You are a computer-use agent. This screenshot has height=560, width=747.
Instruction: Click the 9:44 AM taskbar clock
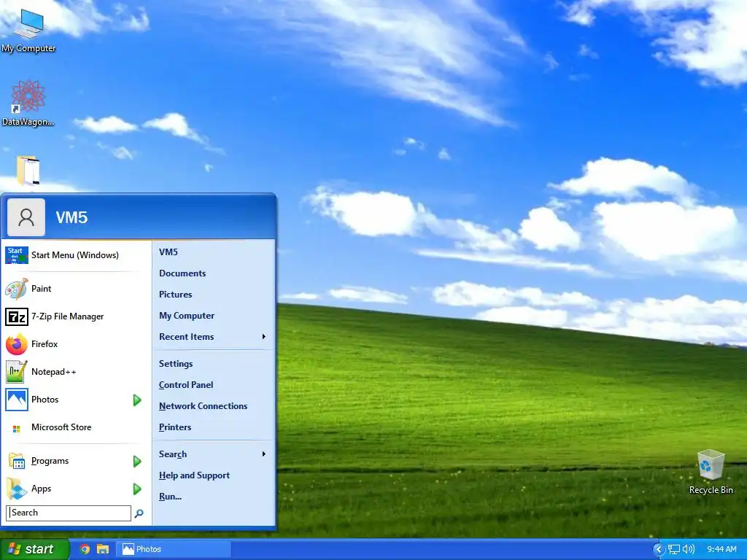click(721, 550)
